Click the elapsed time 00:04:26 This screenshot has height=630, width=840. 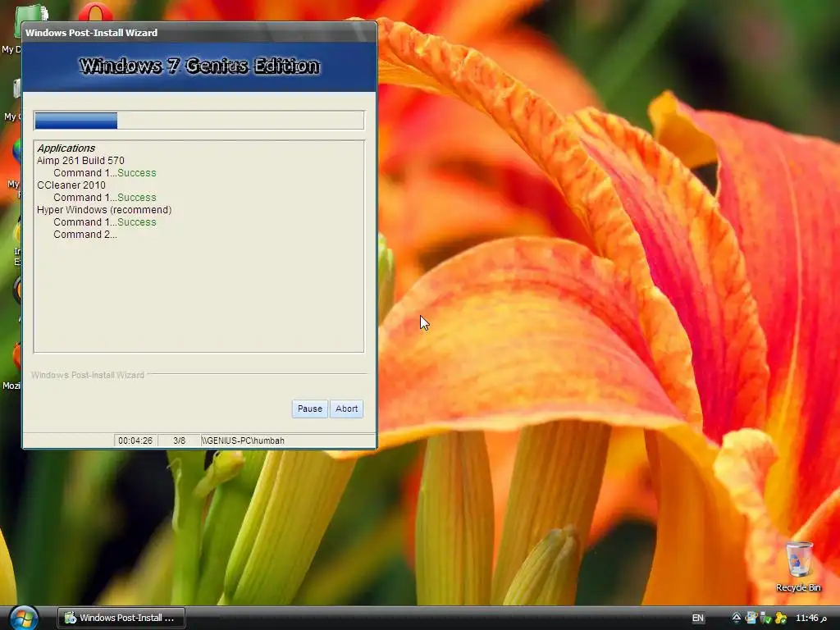click(x=135, y=441)
